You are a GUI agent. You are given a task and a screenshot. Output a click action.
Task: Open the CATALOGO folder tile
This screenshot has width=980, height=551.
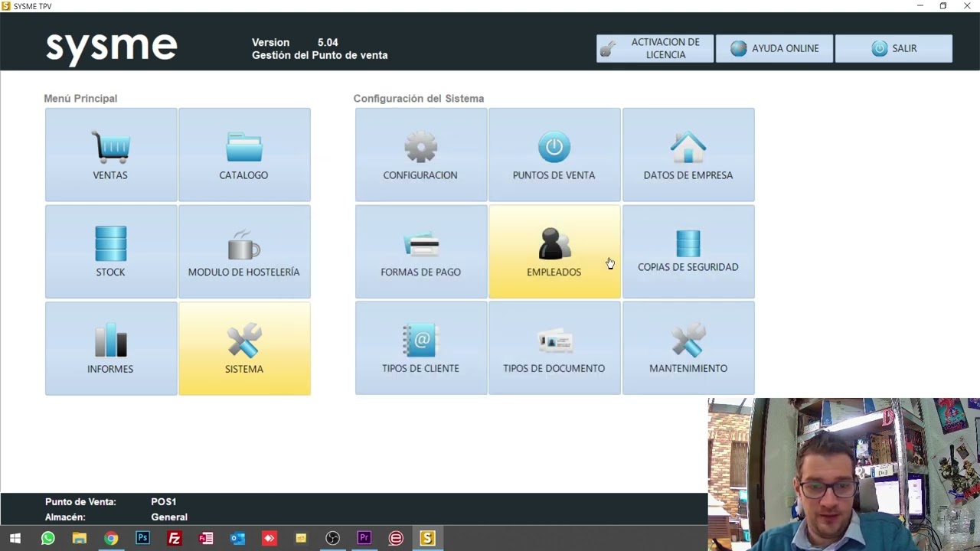click(244, 155)
